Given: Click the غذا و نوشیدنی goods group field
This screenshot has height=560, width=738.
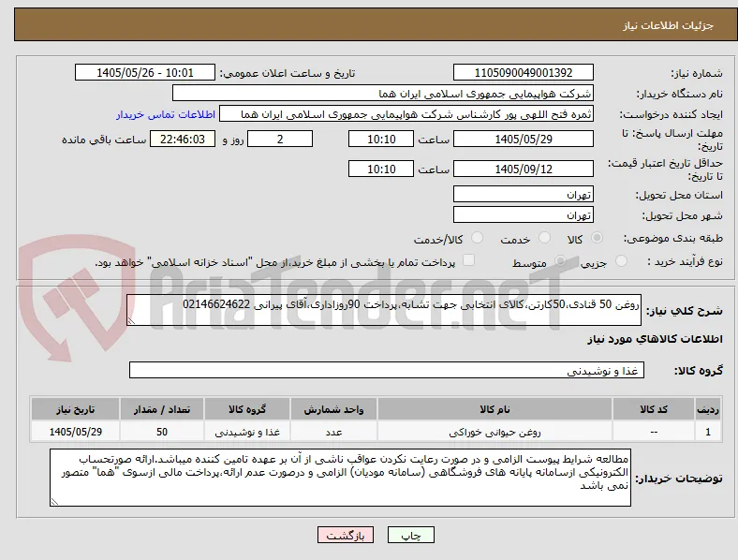Looking at the screenshot, I should tap(387, 370).
